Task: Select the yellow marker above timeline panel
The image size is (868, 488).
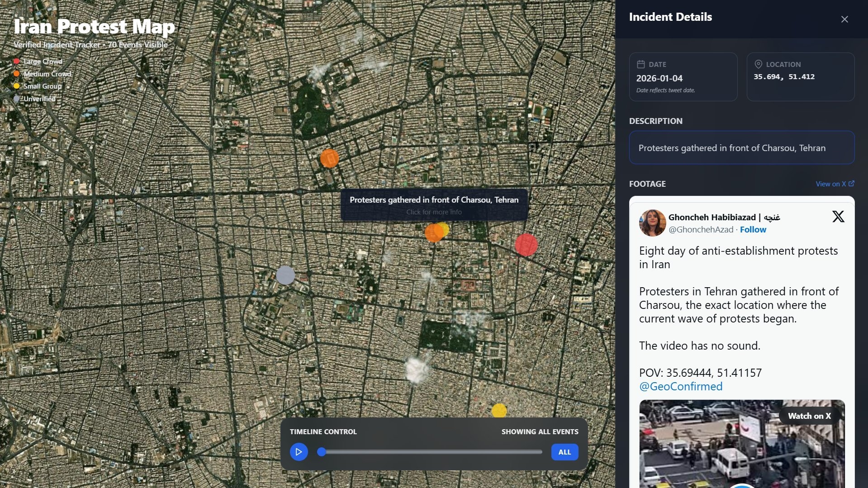Action: 499,410
